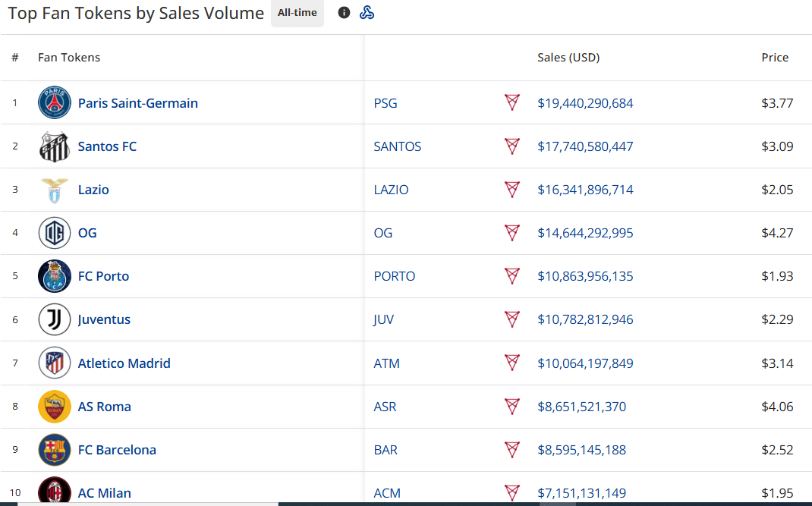Click the Chiliz icon in OG row

click(512, 232)
